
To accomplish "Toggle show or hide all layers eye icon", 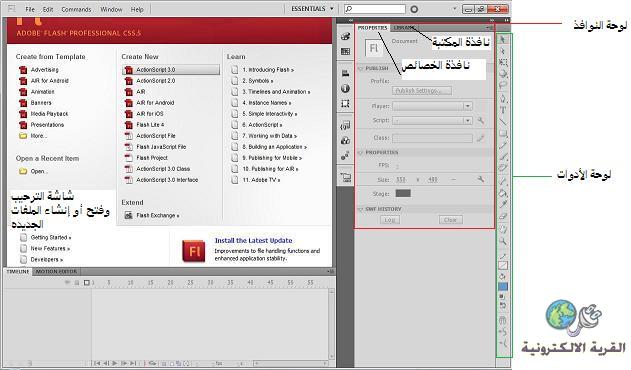I will point(68,283).
